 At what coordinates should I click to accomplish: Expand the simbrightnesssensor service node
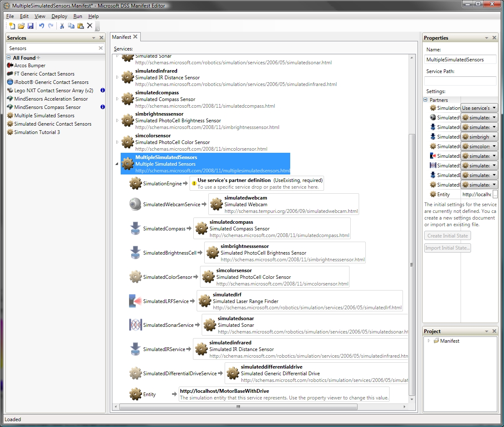(117, 120)
